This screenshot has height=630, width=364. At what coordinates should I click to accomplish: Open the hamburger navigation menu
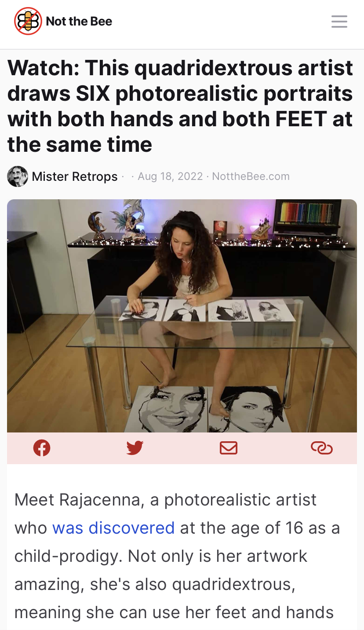pos(339,21)
